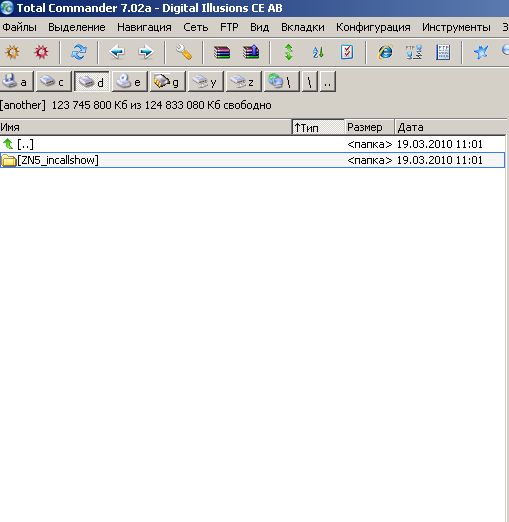Open the Инструменты menu
The image size is (509, 522).
pos(456,27)
